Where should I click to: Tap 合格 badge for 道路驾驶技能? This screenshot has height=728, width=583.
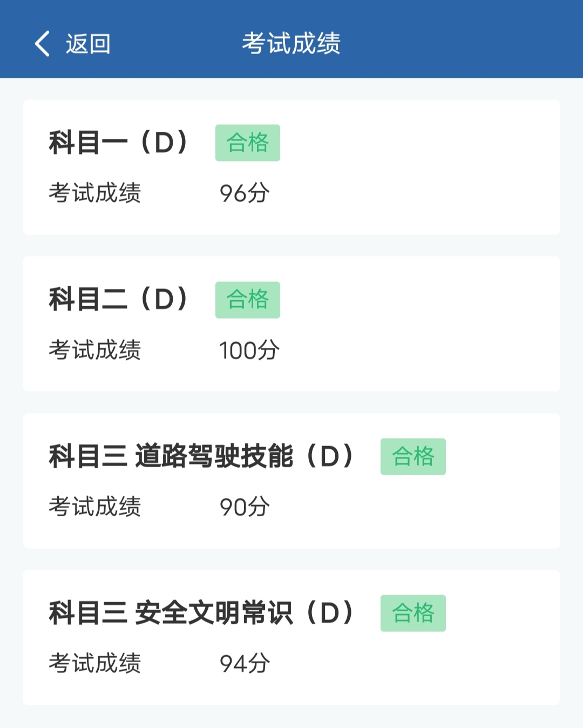click(413, 456)
